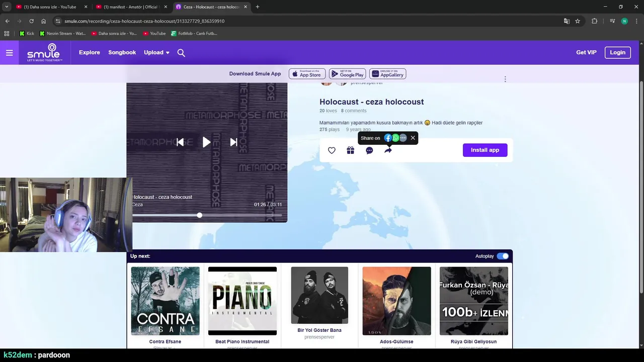
Task: Reload the page
Action: (31, 21)
